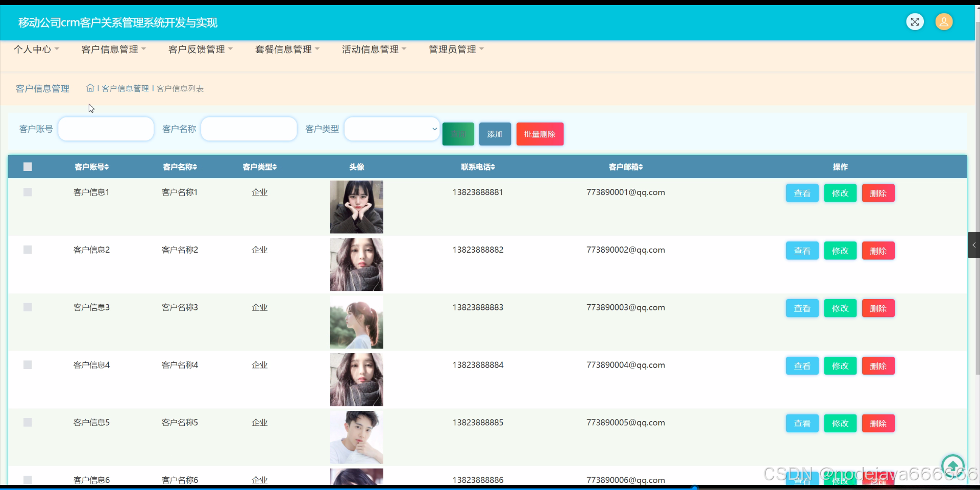Click 查看 for 客户信息4

pyautogui.click(x=802, y=366)
